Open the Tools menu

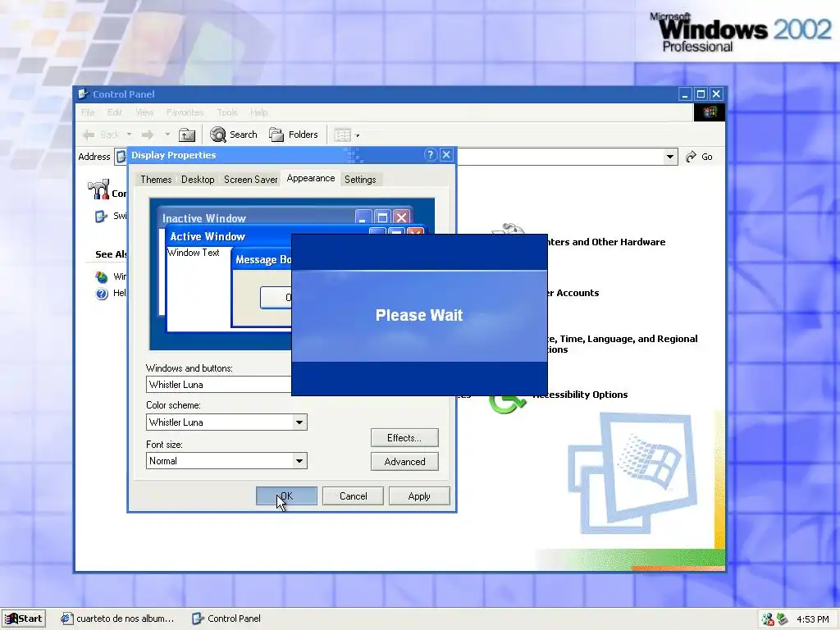pos(227,112)
